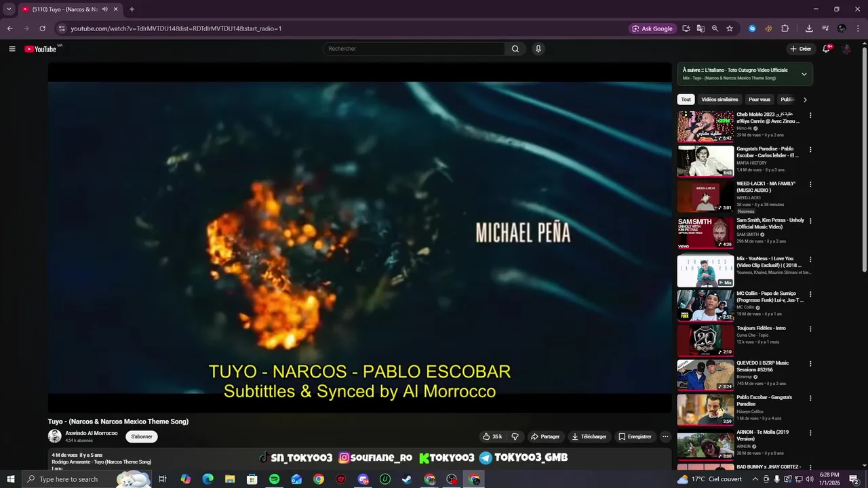868x488 pixels.
Task: Expand the À suivre playlist panel chevron
Action: coord(804,74)
